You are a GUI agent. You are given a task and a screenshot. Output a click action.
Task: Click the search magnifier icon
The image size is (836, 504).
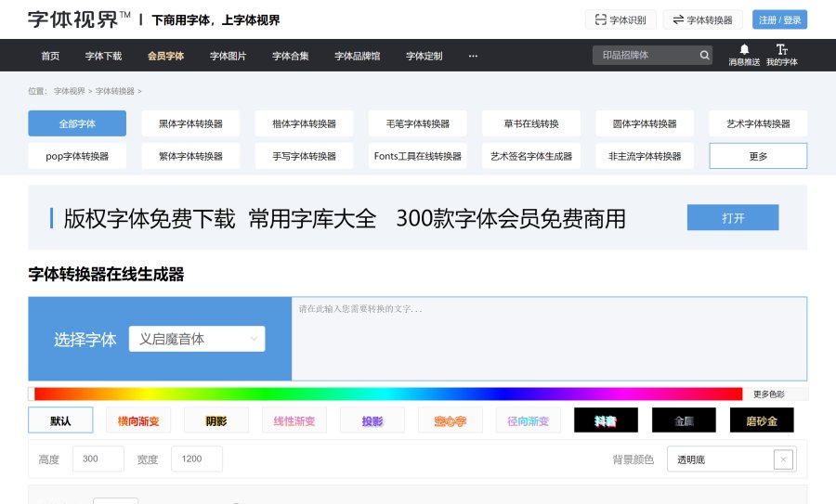pyautogui.click(x=705, y=56)
